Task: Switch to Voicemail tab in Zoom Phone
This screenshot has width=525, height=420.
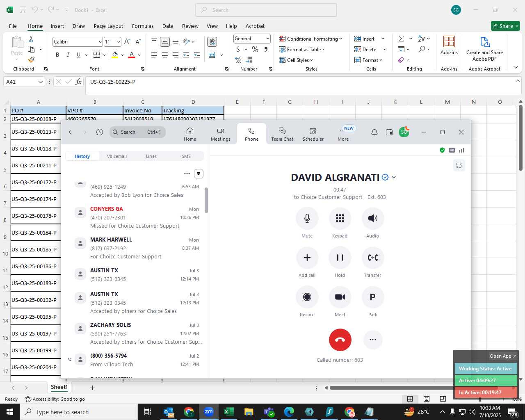Action: [x=117, y=156]
